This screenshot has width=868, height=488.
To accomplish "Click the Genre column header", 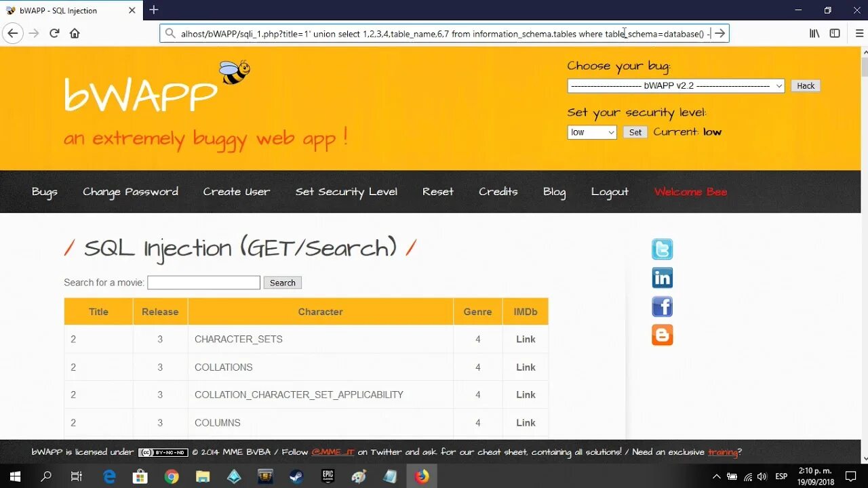I will coord(477,312).
